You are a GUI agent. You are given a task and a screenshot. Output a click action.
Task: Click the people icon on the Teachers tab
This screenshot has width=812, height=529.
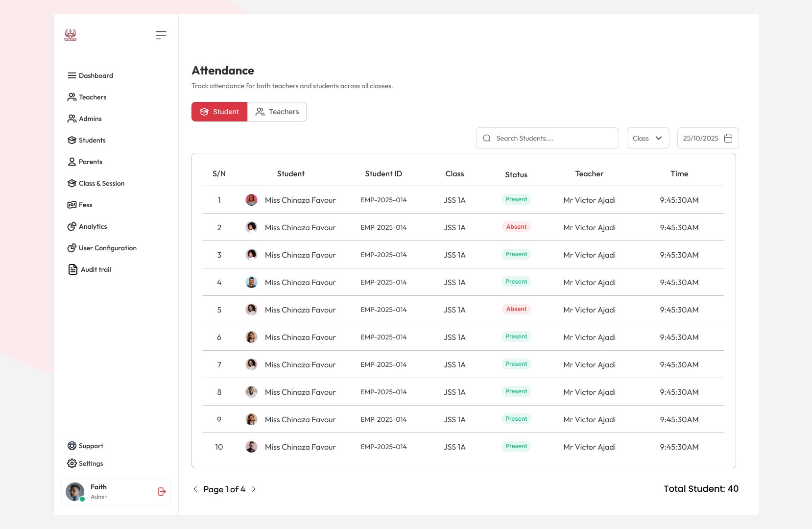(x=260, y=112)
